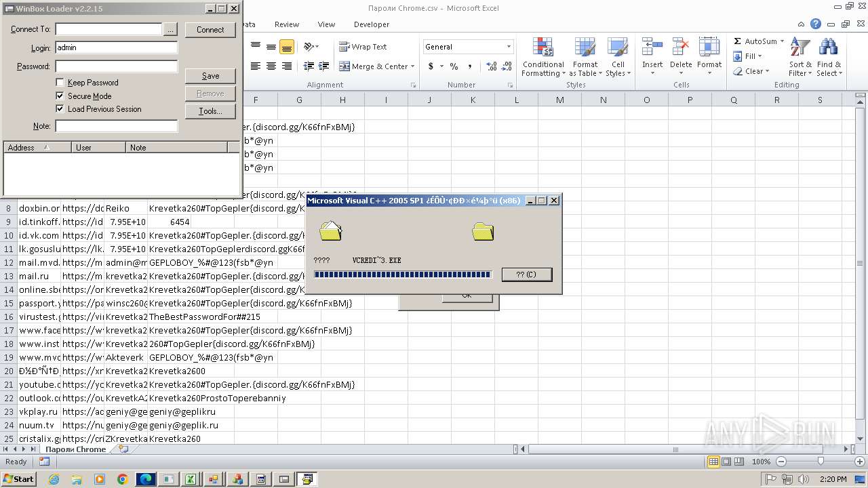Open Sort & Filter menu
Viewport: 868px width, 488px height.
(x=800, y=58)
